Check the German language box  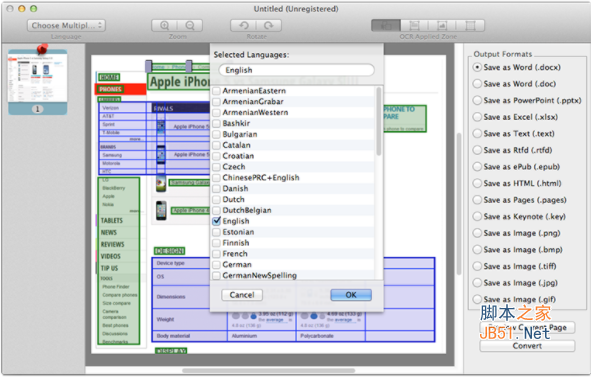(216, 265)
